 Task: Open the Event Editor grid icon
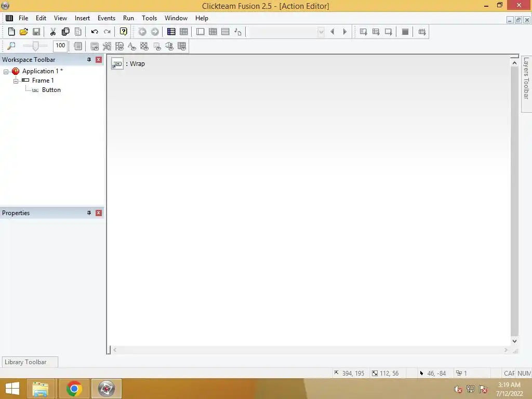212,32
